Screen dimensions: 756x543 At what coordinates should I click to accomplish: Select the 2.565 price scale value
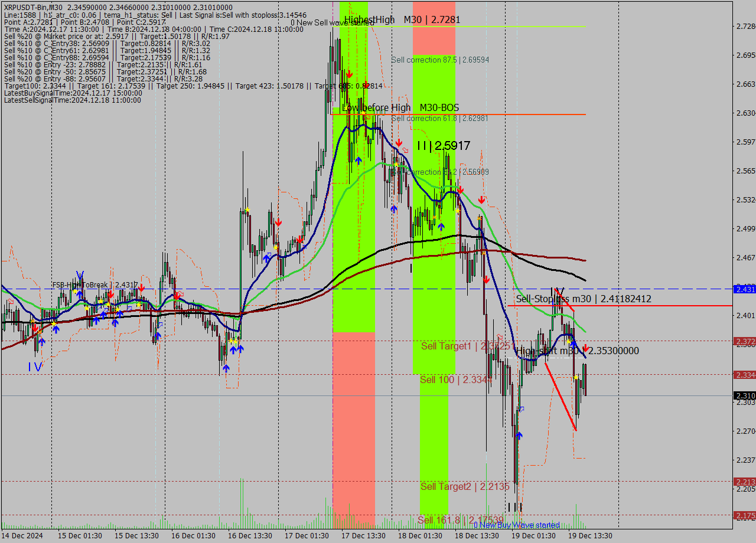[746, 171]
